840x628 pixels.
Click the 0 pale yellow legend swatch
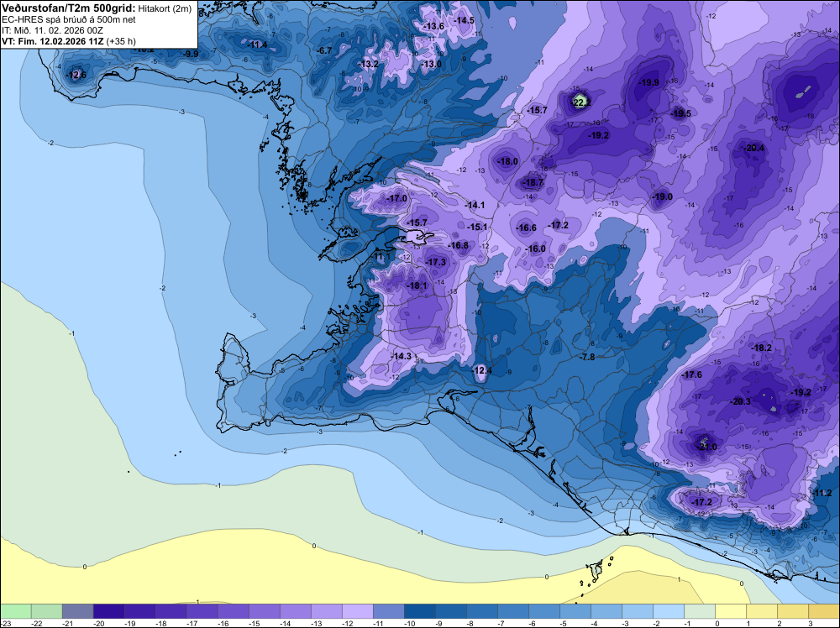click(731, 611)
